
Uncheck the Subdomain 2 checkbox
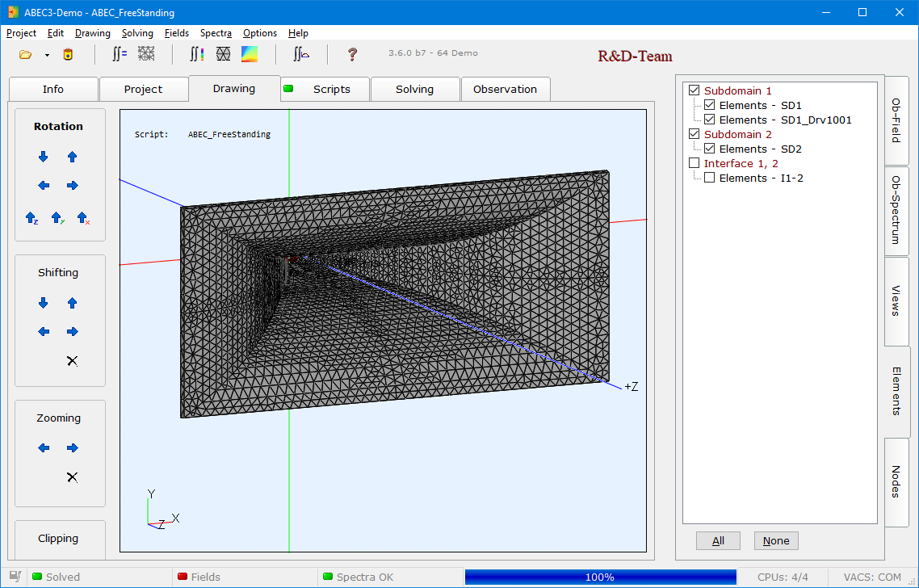694,134
